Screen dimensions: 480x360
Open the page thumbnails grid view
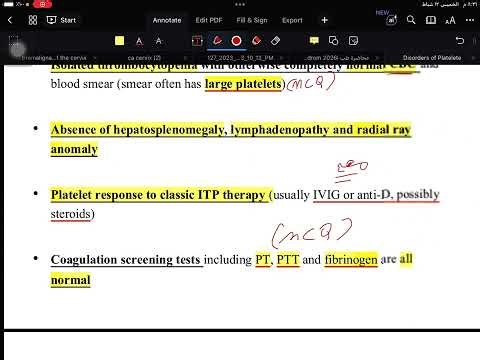33,20
